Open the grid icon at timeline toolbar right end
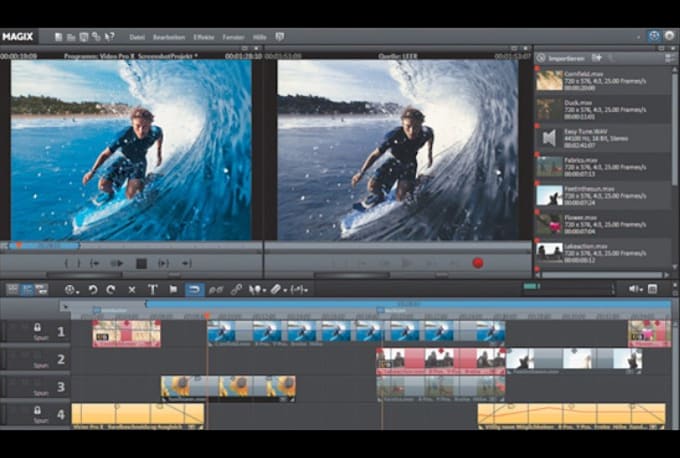The height and width of the screenshot is (458, 680). 652,289
